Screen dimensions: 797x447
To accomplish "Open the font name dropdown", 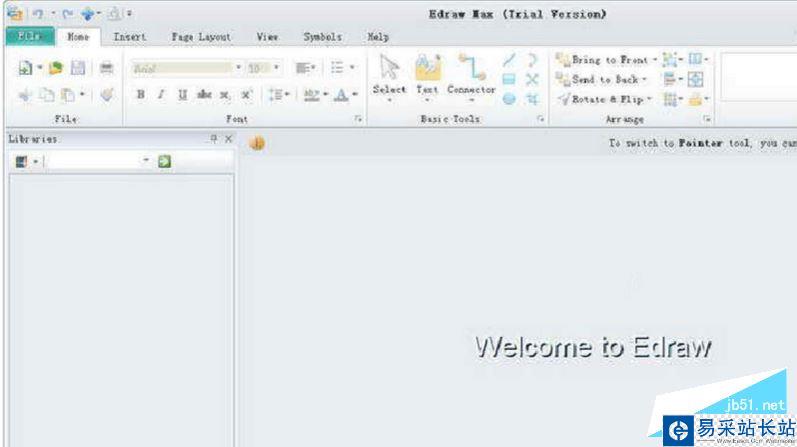I will click(238, 68).
